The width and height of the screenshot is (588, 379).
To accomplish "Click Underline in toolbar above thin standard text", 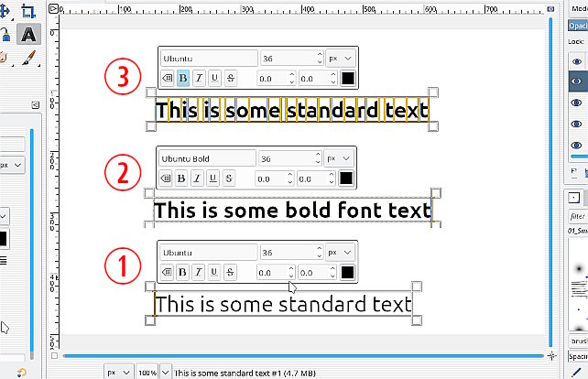I will pyautogui.click(x=214, y=272).
